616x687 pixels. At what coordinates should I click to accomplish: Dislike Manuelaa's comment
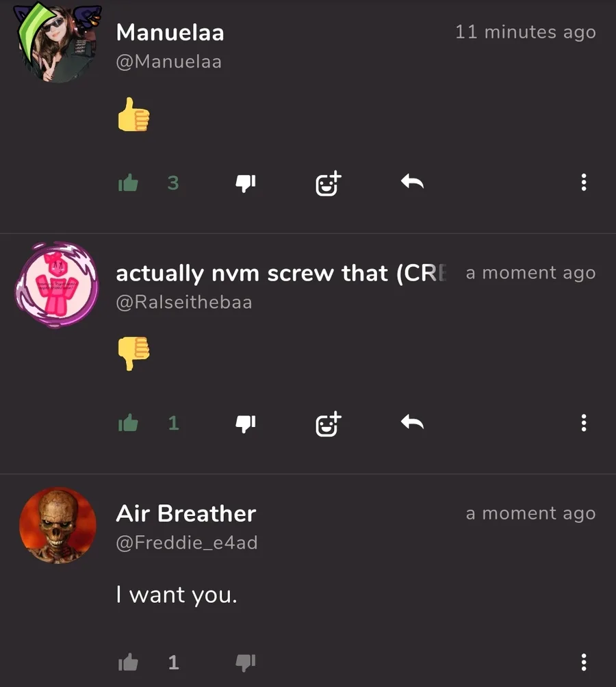(245, 183)
